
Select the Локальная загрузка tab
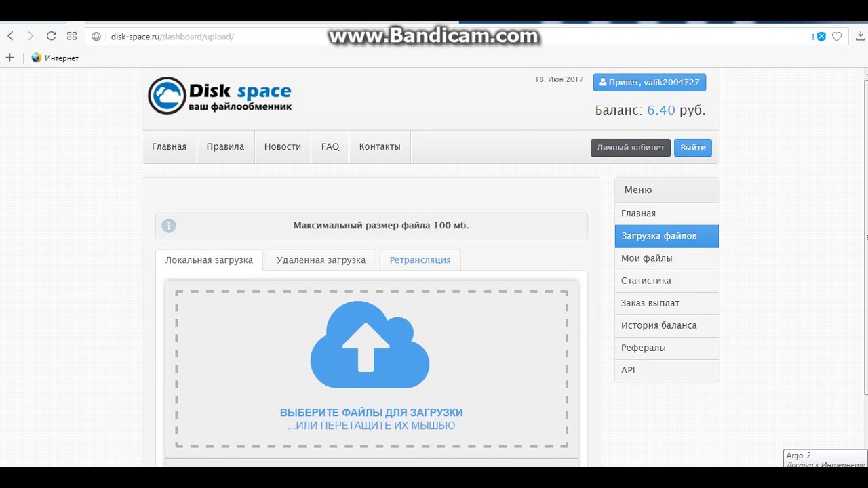point(209,260)
